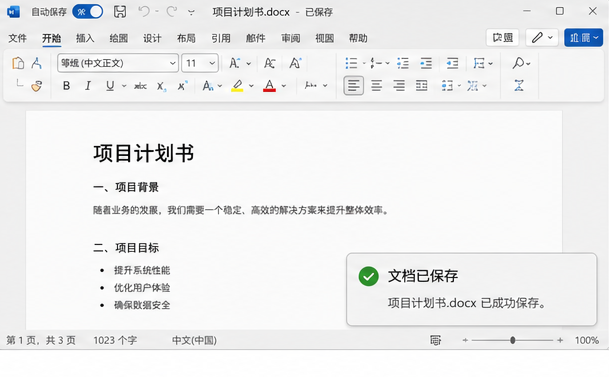Switch view with the status bar layout icon
The width and height of the screenshot is (609, 377).
click(435, 340)
